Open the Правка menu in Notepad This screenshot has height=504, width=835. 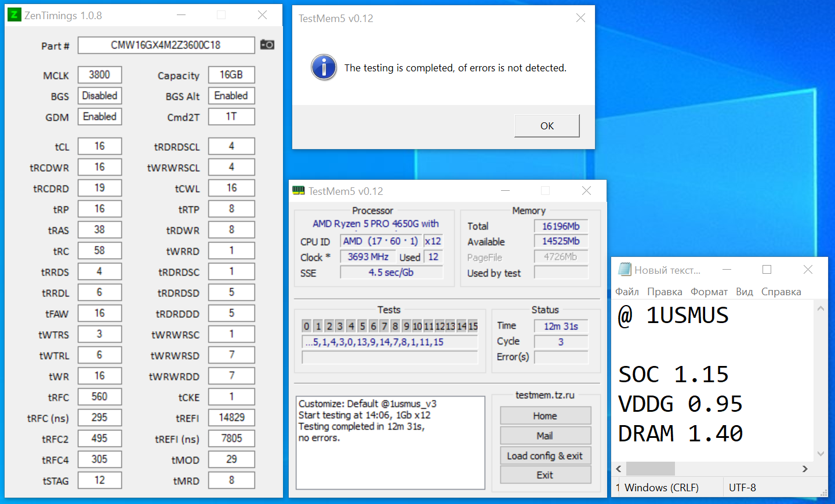[x=665, y=292]
